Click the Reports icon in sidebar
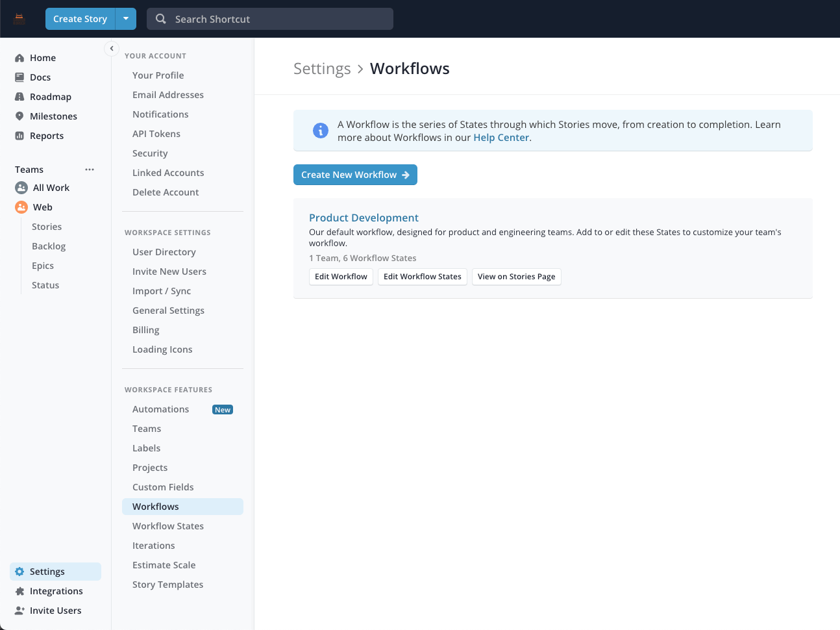Screen dimensions: 840x630 (x=19, y=136)
